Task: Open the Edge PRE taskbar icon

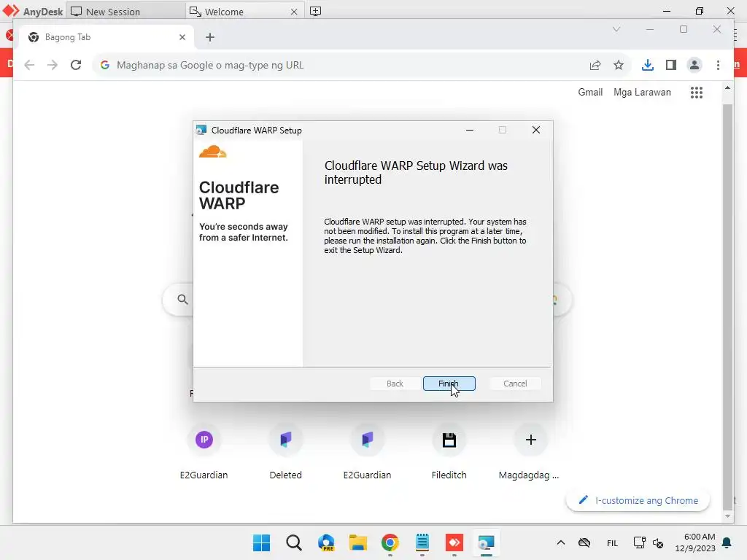Action: pos(326,542)
